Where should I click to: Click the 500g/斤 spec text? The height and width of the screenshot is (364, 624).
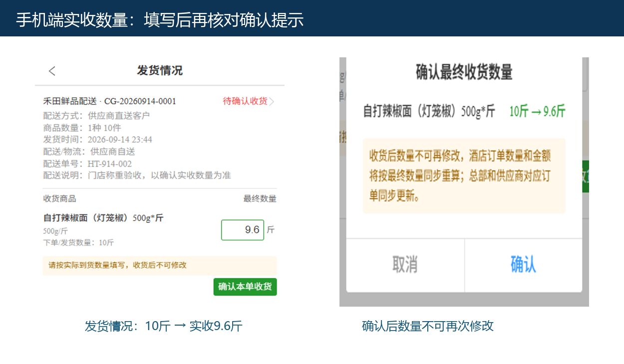pyautogui.click(x=55, y=231)
